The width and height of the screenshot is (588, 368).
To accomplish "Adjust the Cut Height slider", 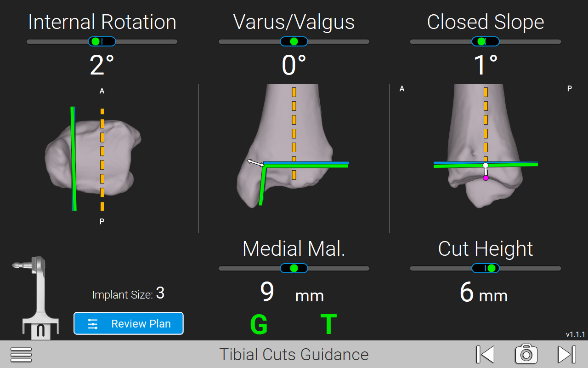I will point(485,268).
